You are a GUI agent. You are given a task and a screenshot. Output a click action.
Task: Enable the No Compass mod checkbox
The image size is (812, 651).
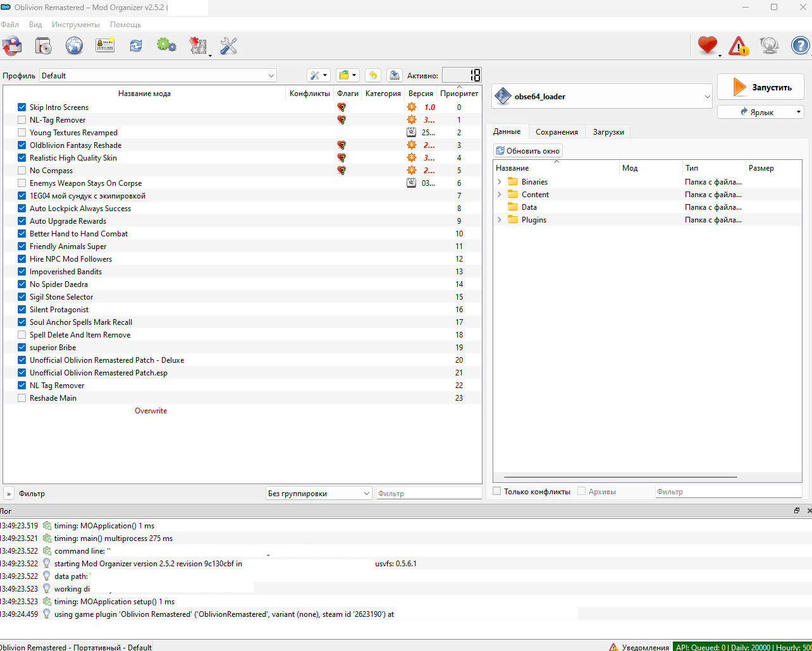click(x=22, y=171)
